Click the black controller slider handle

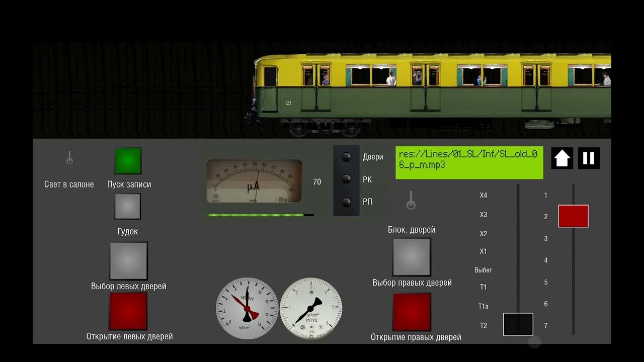(x=518, y=324)
